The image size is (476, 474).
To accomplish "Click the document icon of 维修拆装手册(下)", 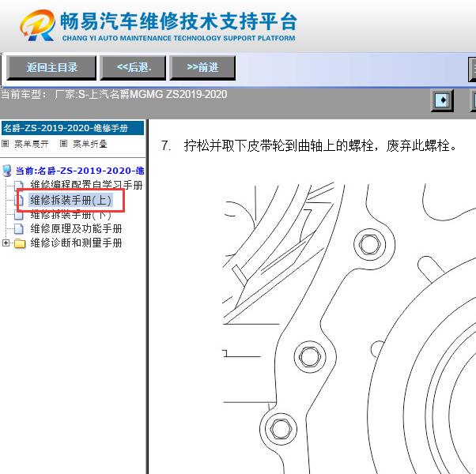I will pyautogui.click(x=19, y=215).
